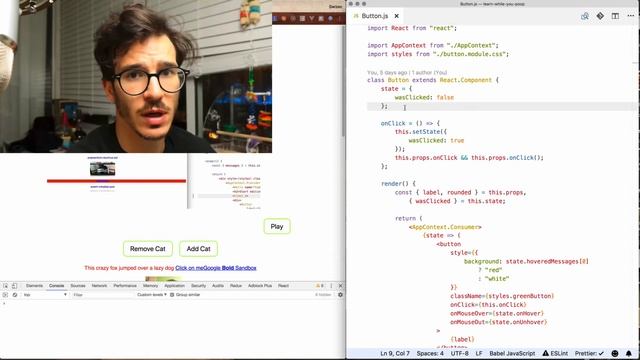
Task: Open the React tab in DevTools
Action: pyautogui.click(x=283, y=286)
